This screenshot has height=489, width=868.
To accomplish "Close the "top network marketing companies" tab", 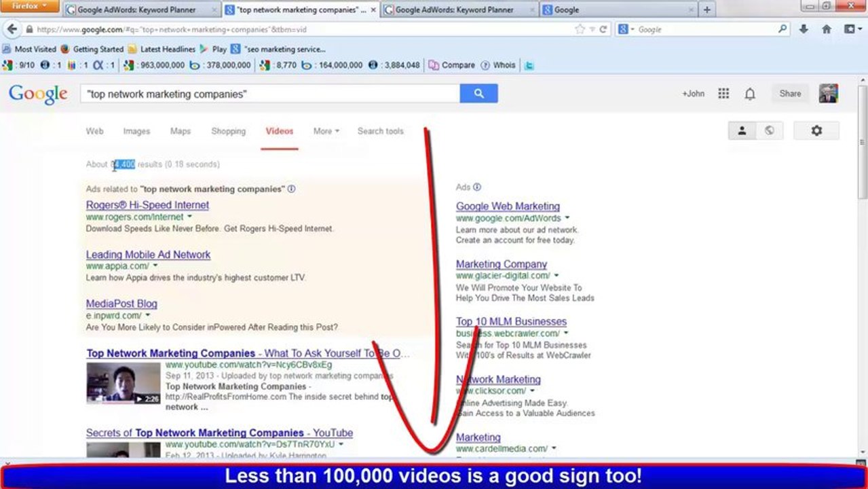I will click(373, 10).
